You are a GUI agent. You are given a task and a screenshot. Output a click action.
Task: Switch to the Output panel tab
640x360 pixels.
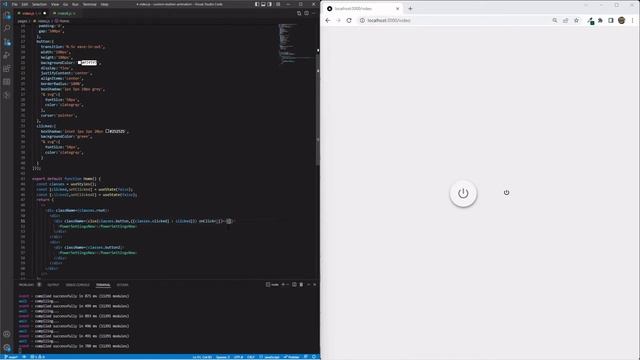coord(53,284)
